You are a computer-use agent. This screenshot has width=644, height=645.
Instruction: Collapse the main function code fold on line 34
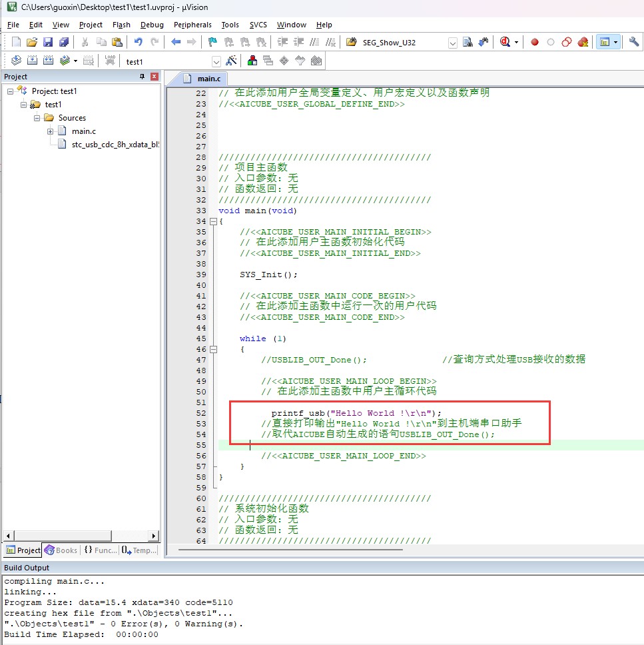(x=213, y=221)
